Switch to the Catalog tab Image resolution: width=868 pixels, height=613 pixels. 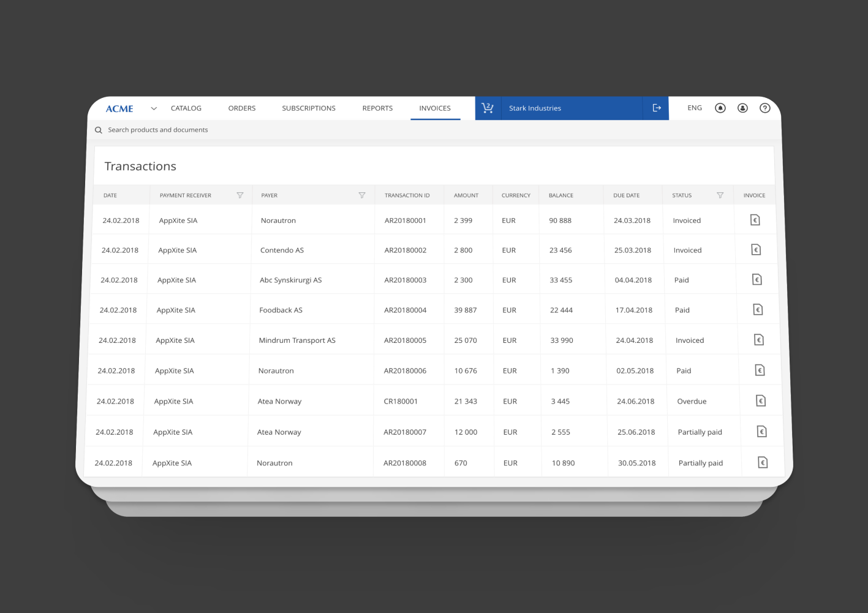[x=186, y=108]
